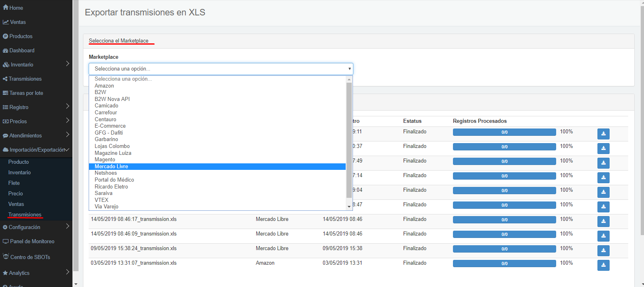Screen dimensions: 644x287
Task: Click the Panel de Monitoreo monitor icon
Action: click(x=6, y=241)
